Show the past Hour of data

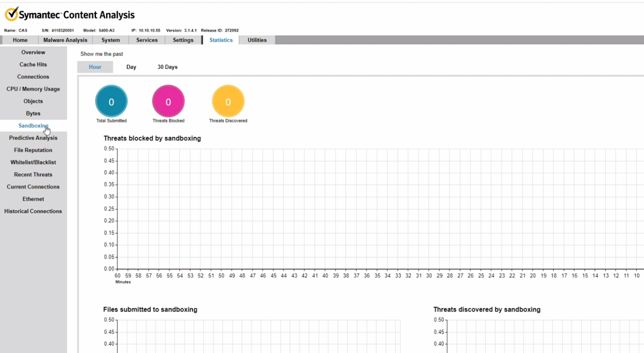(95, 67)
